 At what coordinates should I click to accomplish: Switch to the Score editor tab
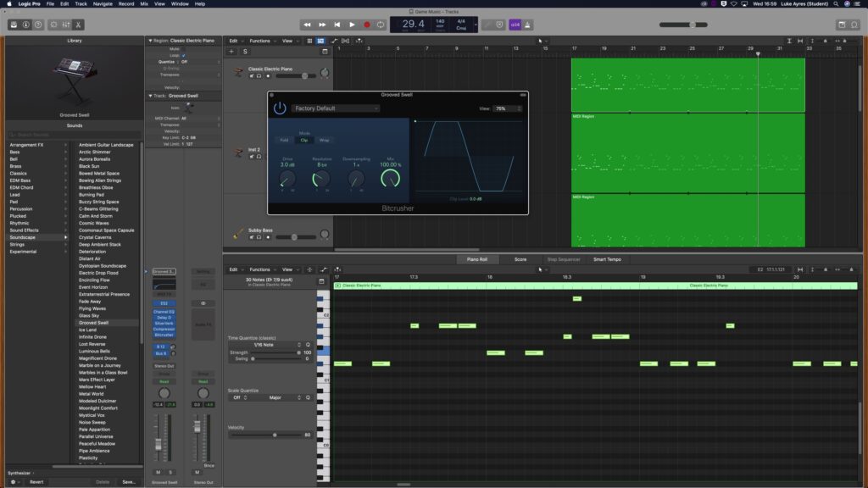(520, 259)
